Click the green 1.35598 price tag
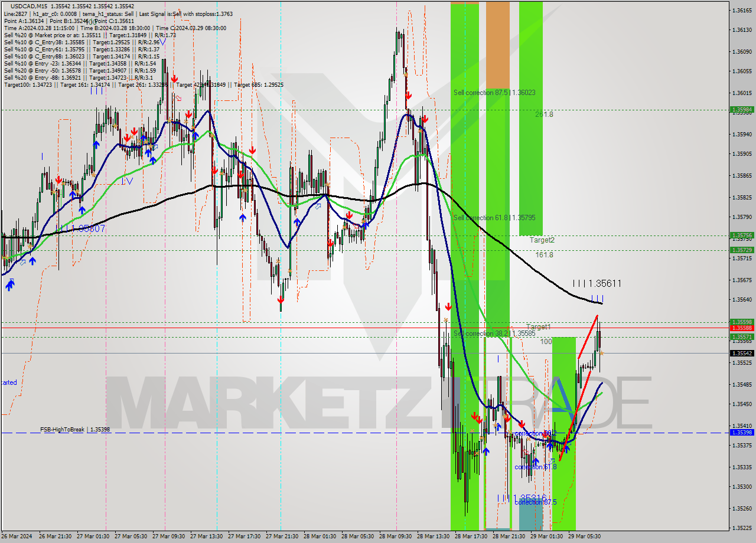The height and width of the screenshot is (543, 756). coord(742,322)
